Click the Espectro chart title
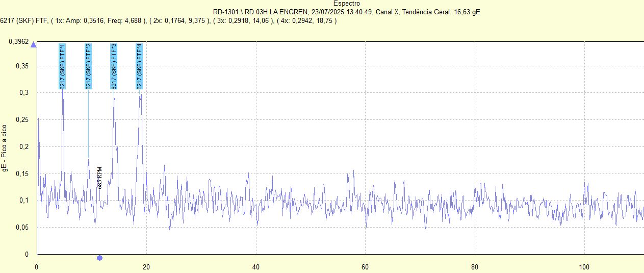 click(x=346, y=4)
